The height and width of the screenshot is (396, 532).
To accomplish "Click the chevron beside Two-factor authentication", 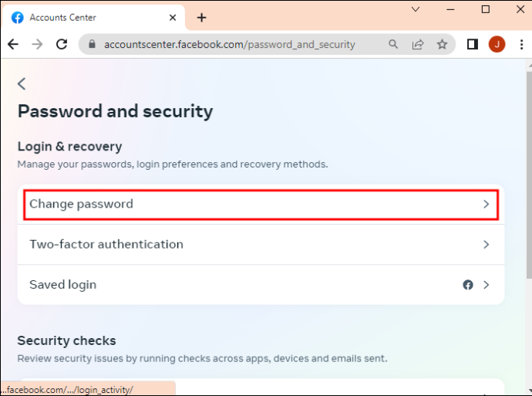I will click(x=487, y=245).
